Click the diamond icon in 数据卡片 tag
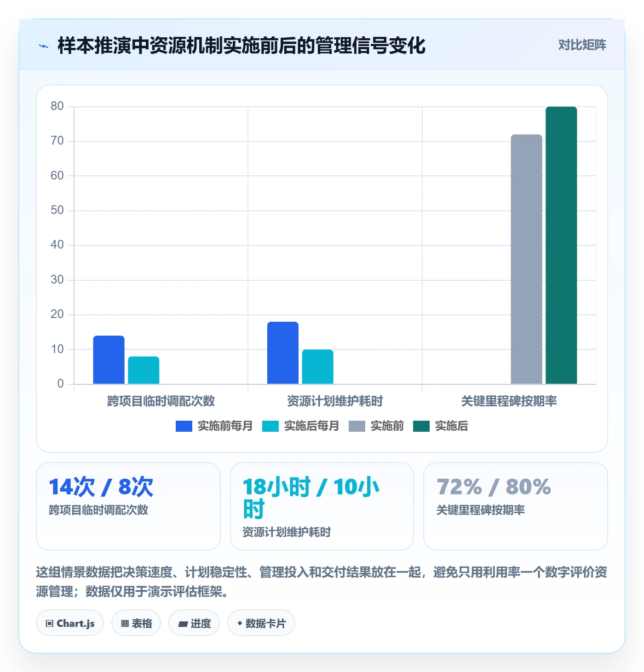 [x=240, y=623]
